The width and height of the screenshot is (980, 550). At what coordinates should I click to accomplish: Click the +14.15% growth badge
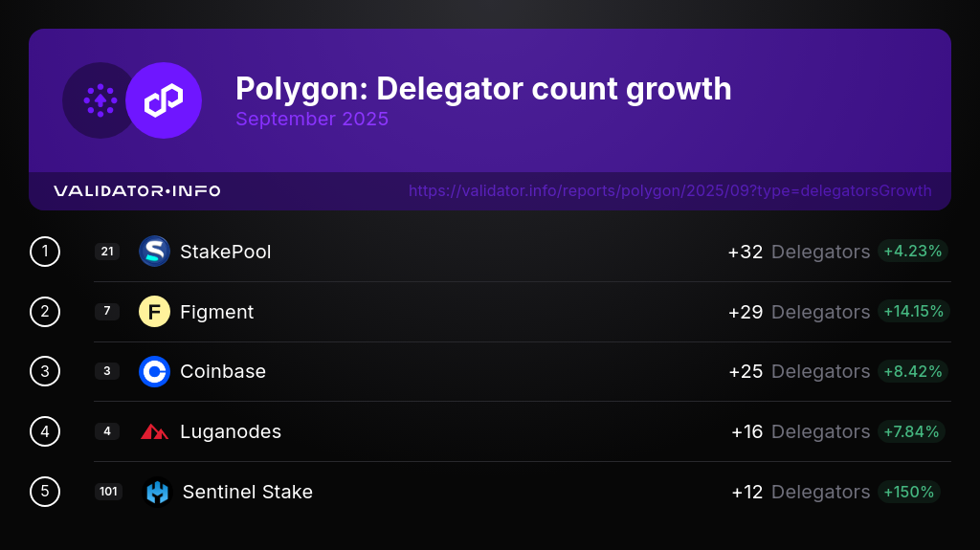913,312
